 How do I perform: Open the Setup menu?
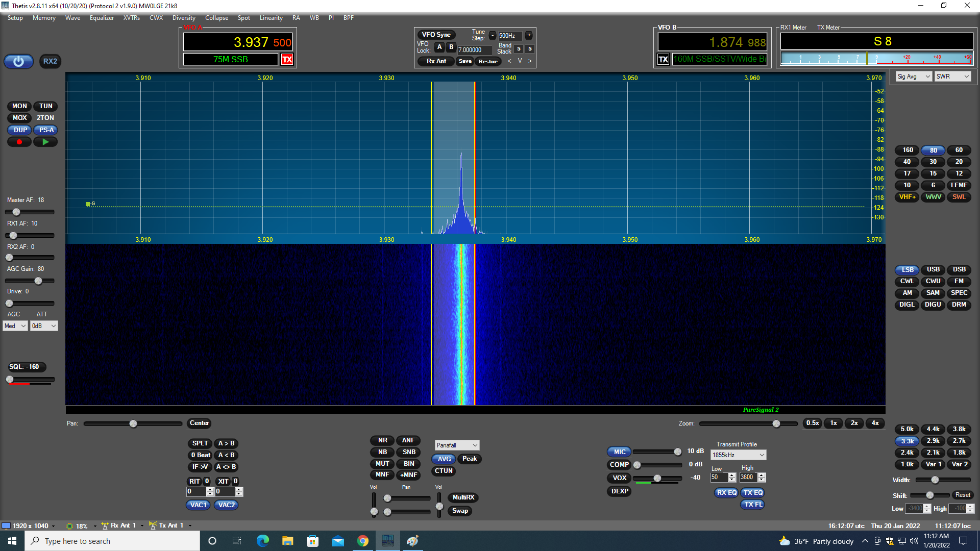tap(15, 18)
